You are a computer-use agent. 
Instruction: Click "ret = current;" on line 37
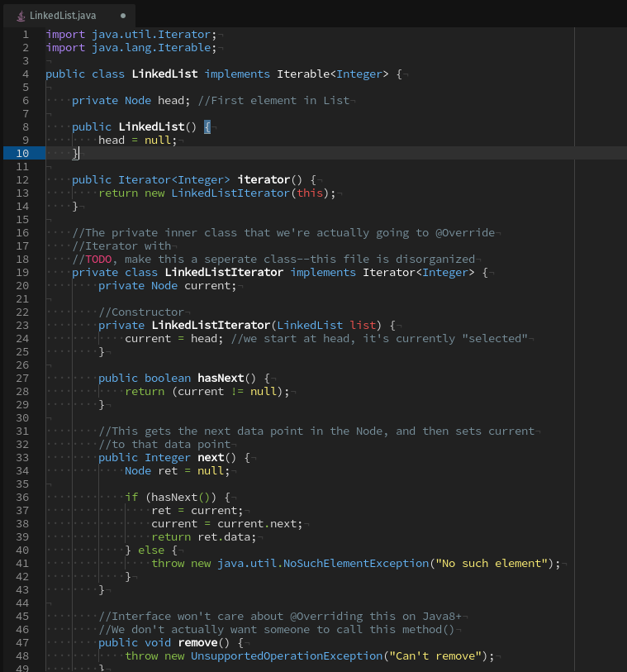coord(197,511)
